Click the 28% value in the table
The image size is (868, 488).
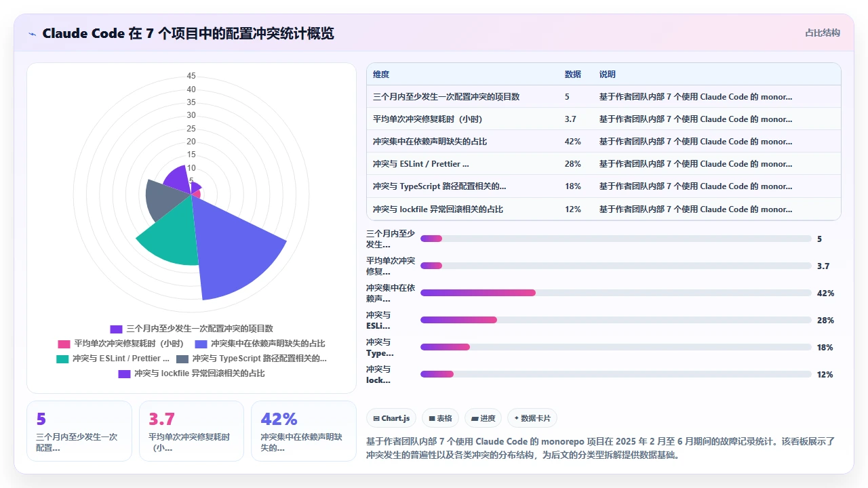click(573, 164)
